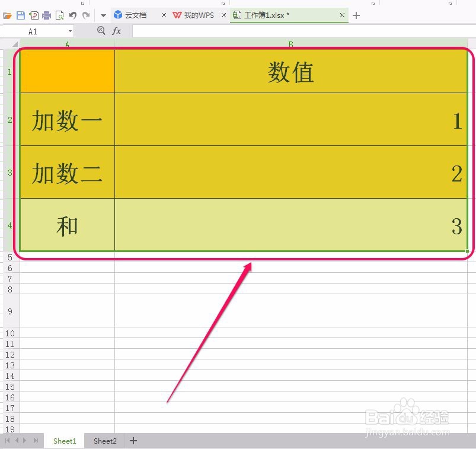This screenshot has width=476, height=449.
Task: Select the yellow header cell showing 数值
Action: point(290,71)
